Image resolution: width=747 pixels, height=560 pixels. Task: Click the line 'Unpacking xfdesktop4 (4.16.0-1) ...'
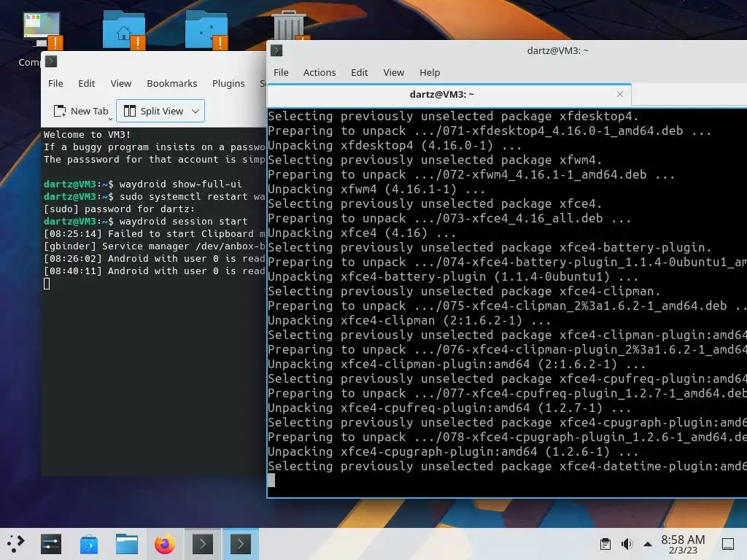click(395, 146)
